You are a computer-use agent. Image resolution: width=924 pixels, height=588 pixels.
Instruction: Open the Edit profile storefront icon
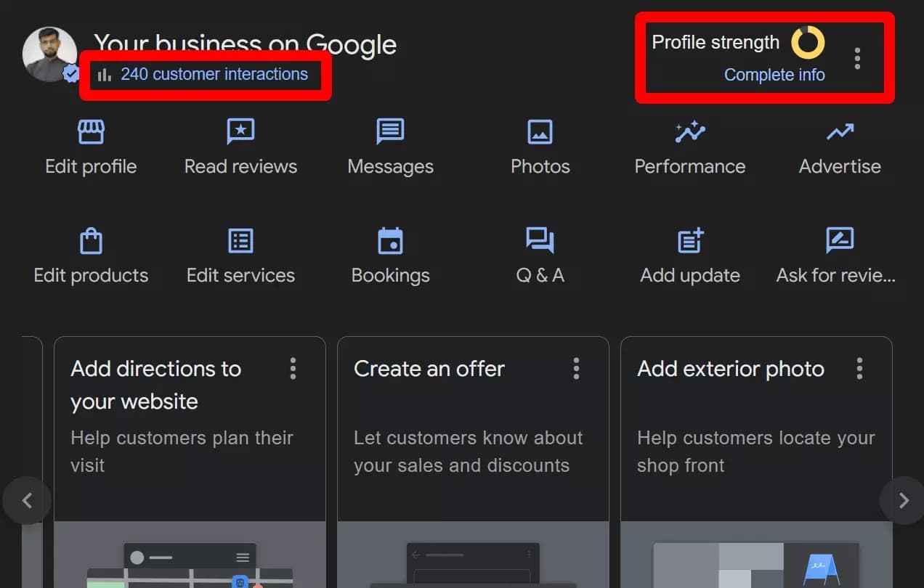91,132
